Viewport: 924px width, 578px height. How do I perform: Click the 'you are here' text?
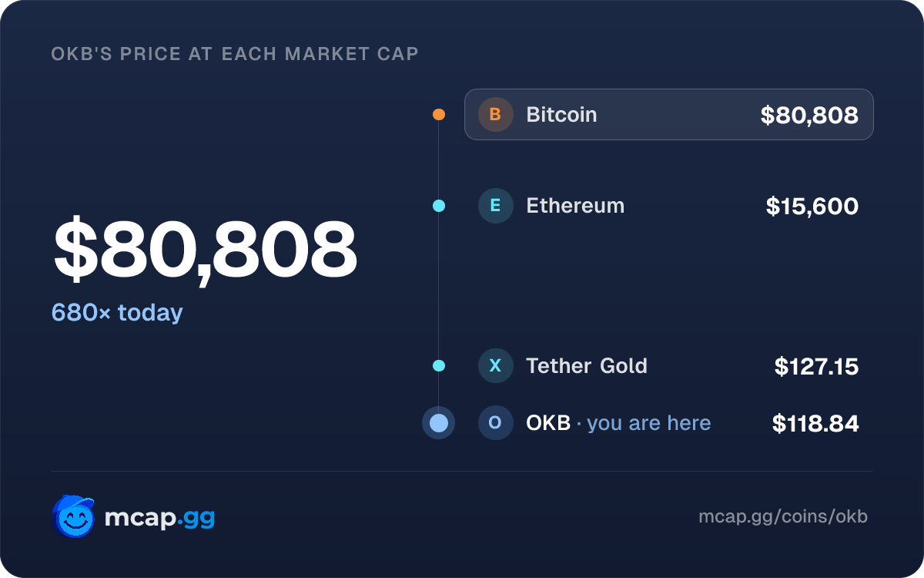click(649, 423)
